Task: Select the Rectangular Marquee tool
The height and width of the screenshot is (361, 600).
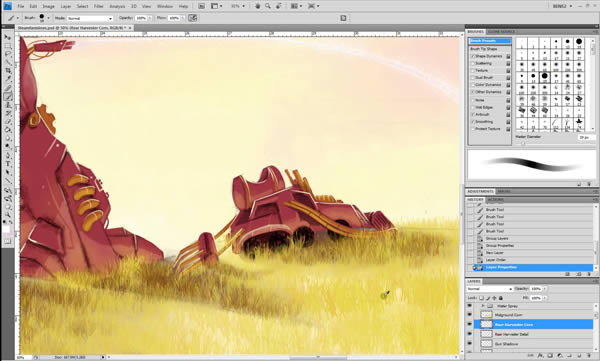Action: 8,46
